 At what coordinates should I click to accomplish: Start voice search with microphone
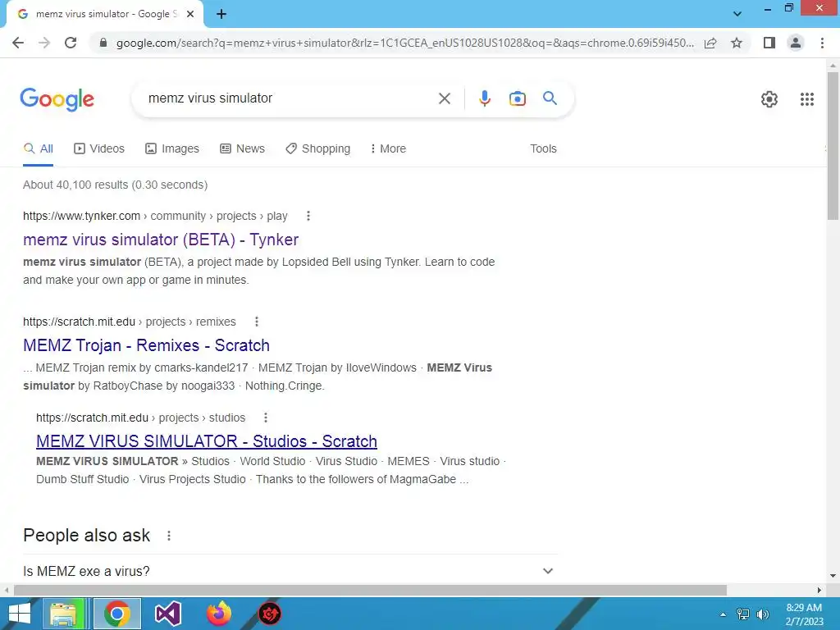485,98
